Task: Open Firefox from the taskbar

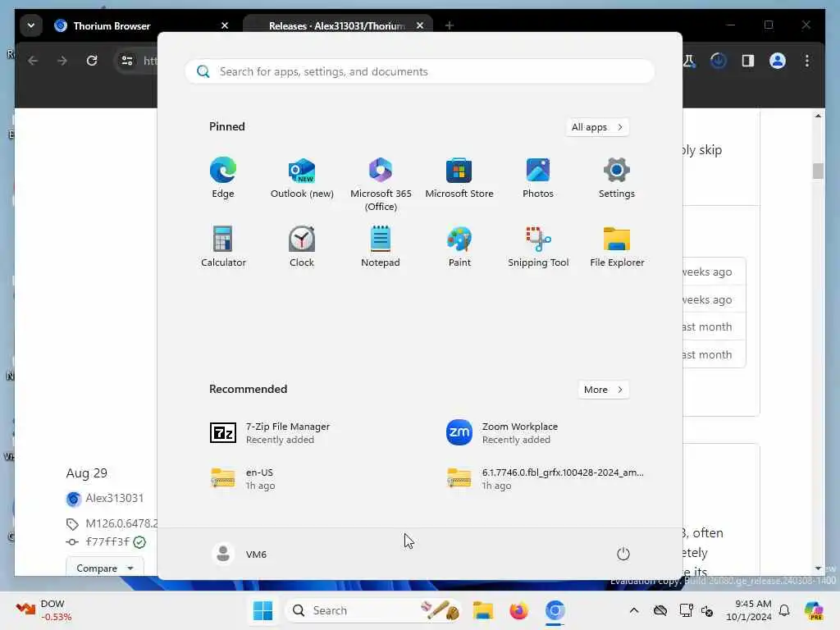Action: [518, 610]
